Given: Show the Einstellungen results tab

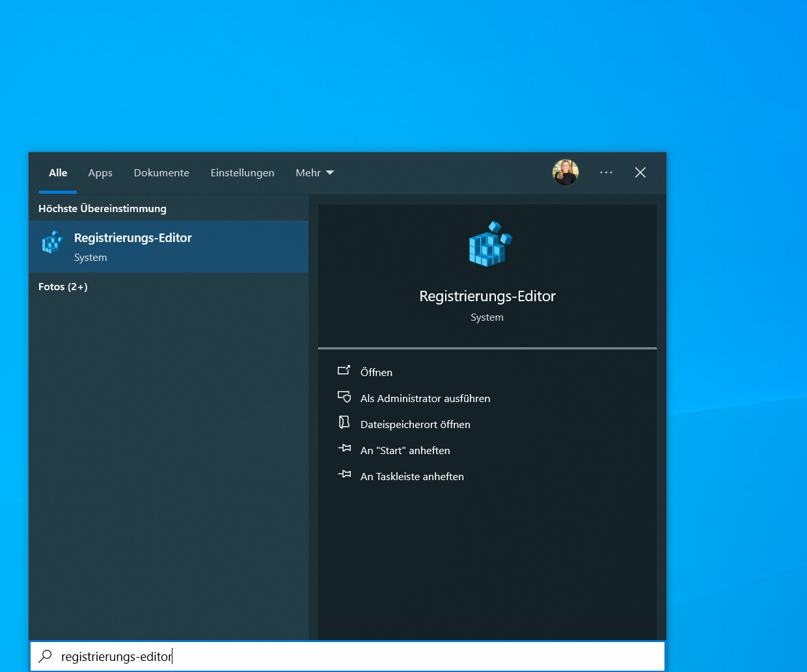Looking at the screenshot, I should tap(242, 172).
